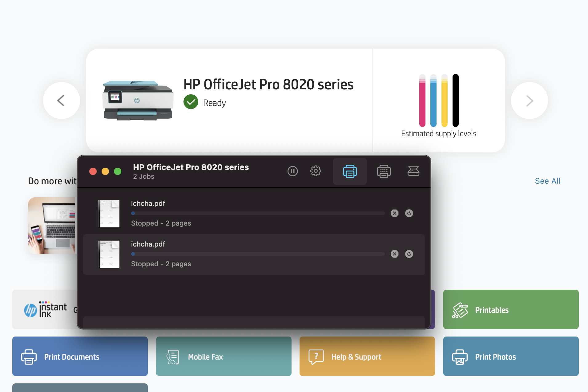588x392 pixels.
Task: Cancel the second ichcha.pdf print job
Action: (394, 254)
